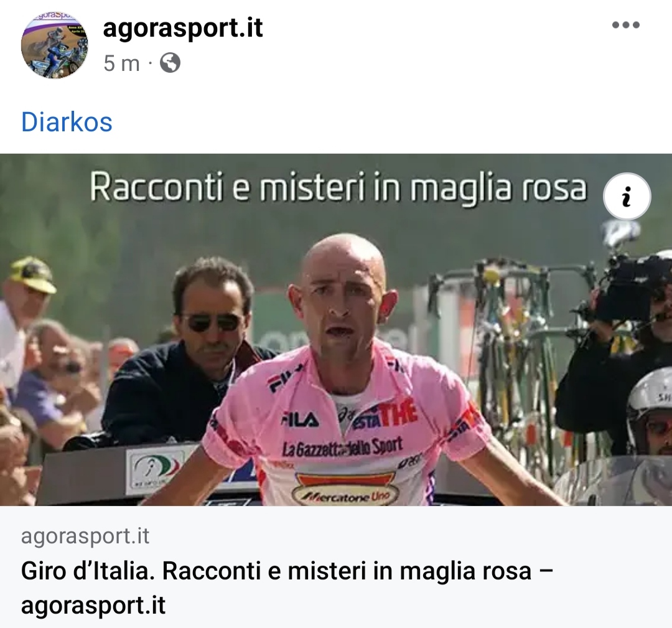
Task: Visit the agorasport.it page name
Action: (182, 28)
